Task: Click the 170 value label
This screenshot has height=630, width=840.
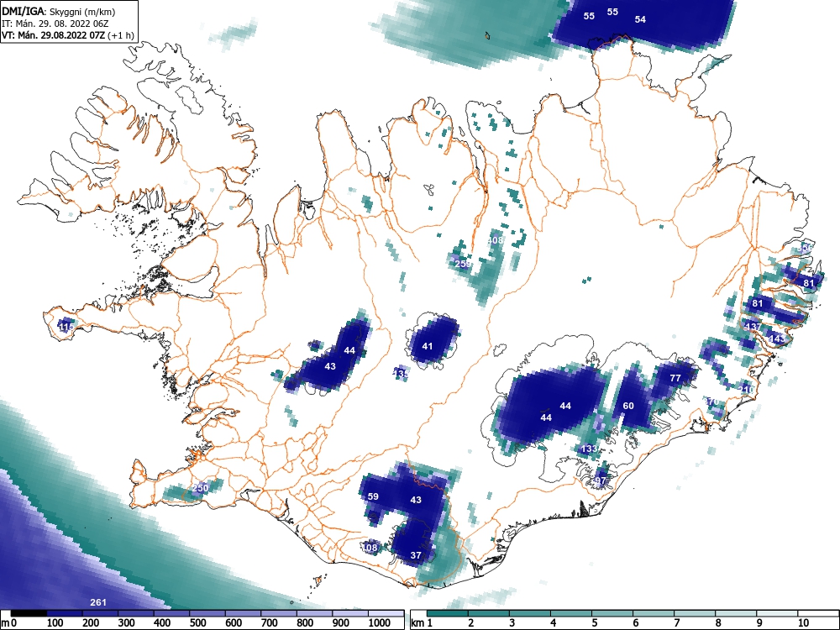Action: (x=711, y=402)
